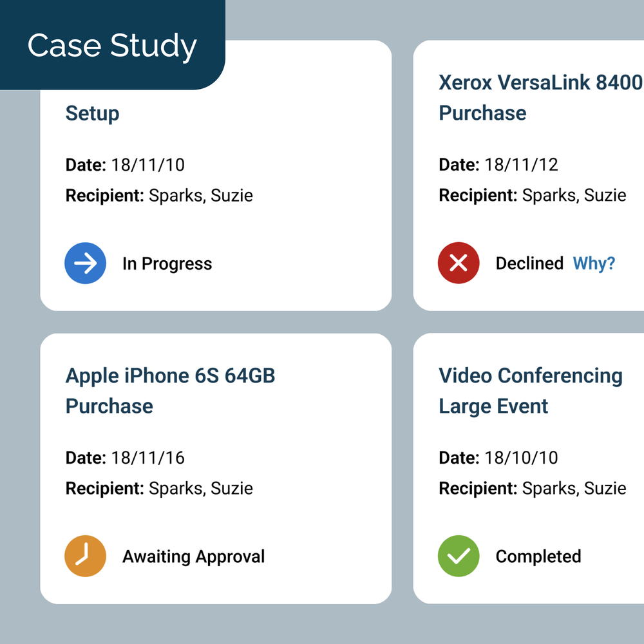
Task: Open the Apple iPhone 6S 64GB Purchase title
Action: (x=170, y=390)
